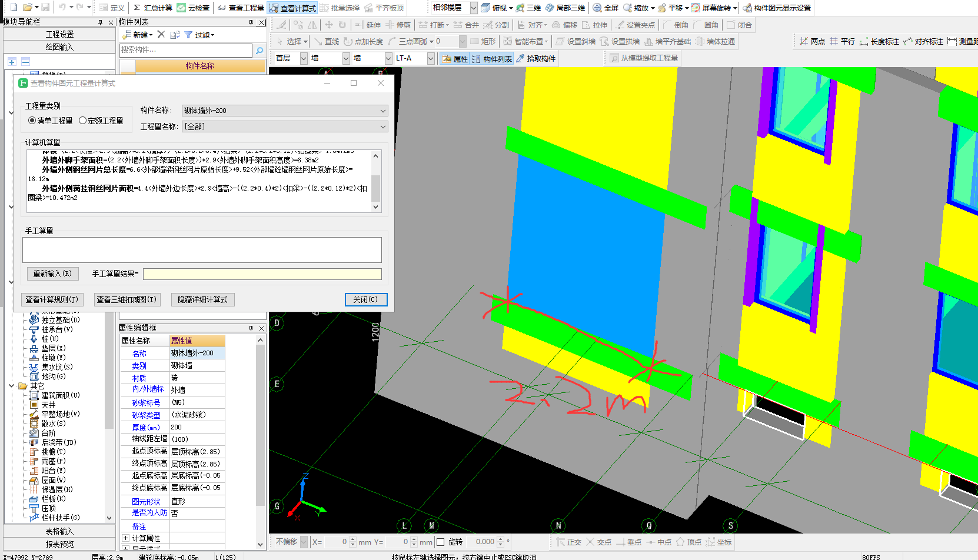This screenshot has width=978, height=560.
Task: Click the new file icon in toolbar
Action: coord(14,8)
